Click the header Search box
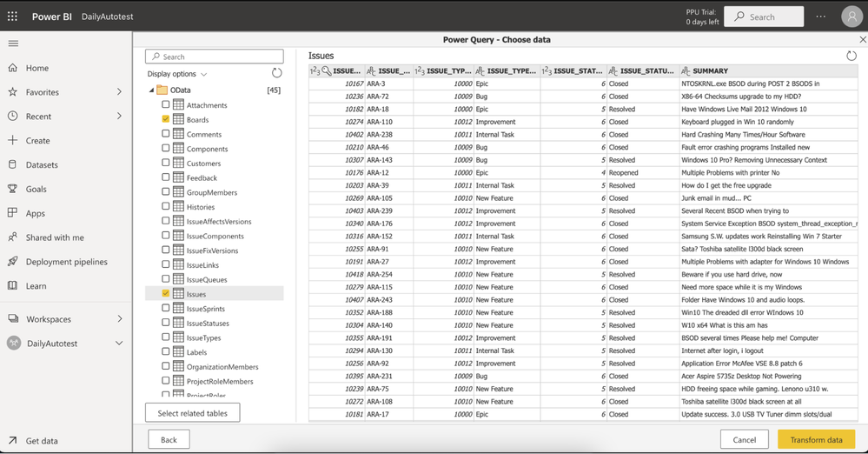 click(764, 17)
